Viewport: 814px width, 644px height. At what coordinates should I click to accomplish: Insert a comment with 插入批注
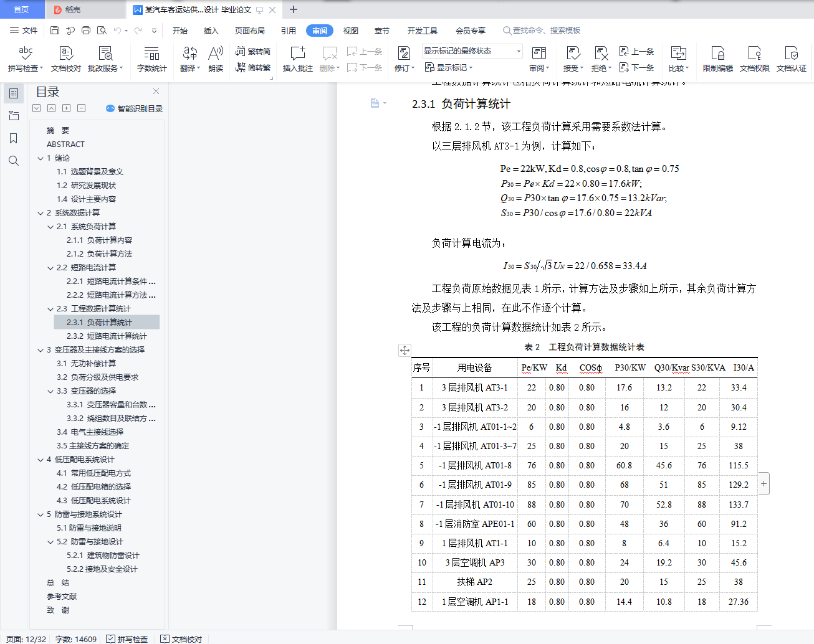(x=298, y=59)
